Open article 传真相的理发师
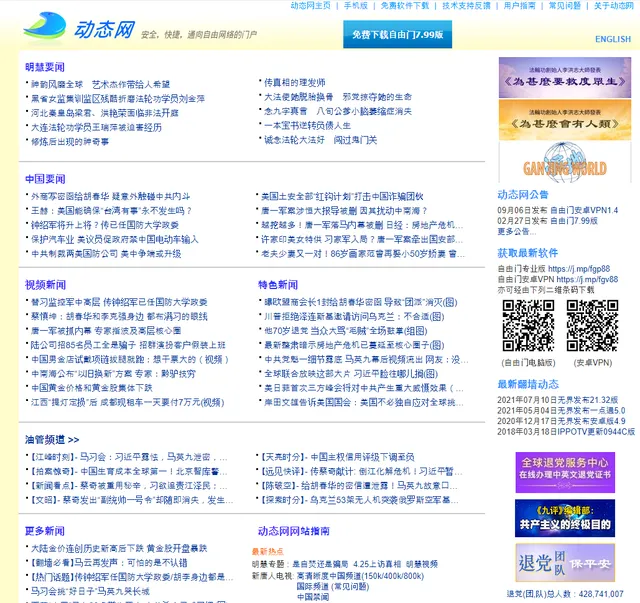This screenshot has width=640, height=603. click(x=295, y=82)
